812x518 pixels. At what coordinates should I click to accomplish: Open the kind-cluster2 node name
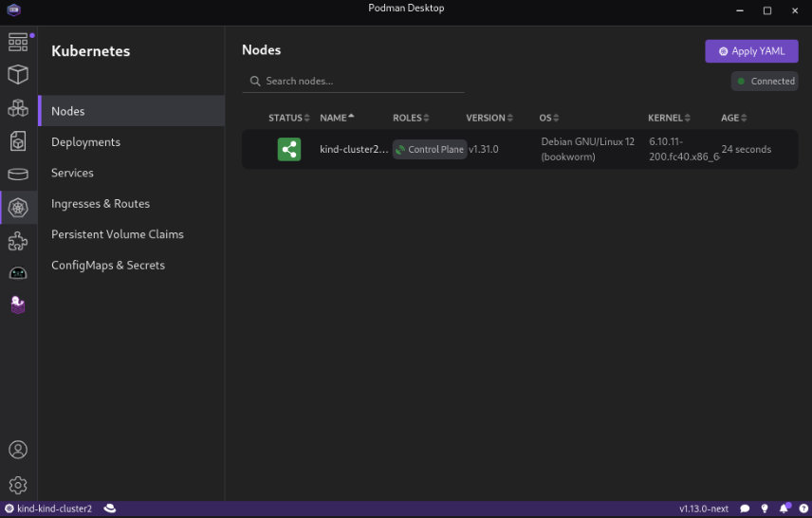tap(354, 149)
